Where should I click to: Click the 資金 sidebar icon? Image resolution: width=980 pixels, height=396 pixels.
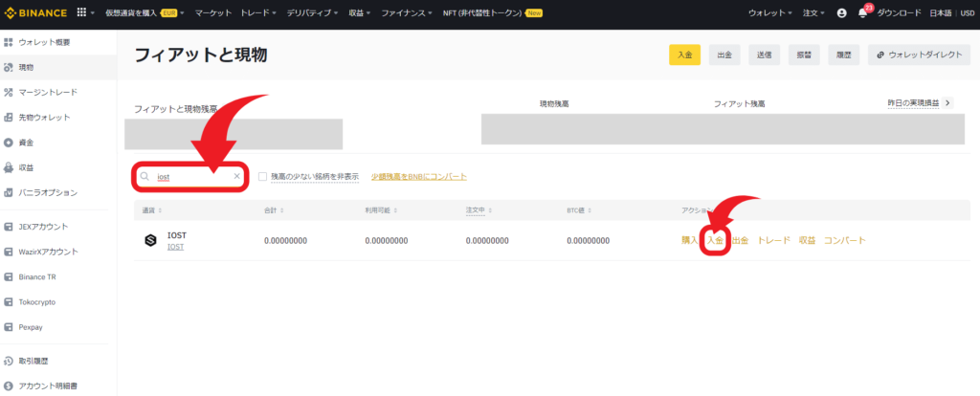8,143
